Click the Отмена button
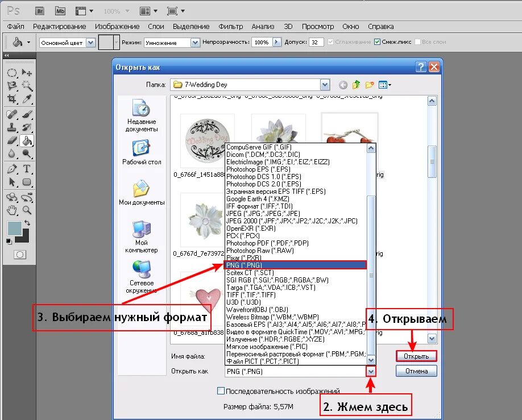522x420 pixels. [x=416, y=371]
